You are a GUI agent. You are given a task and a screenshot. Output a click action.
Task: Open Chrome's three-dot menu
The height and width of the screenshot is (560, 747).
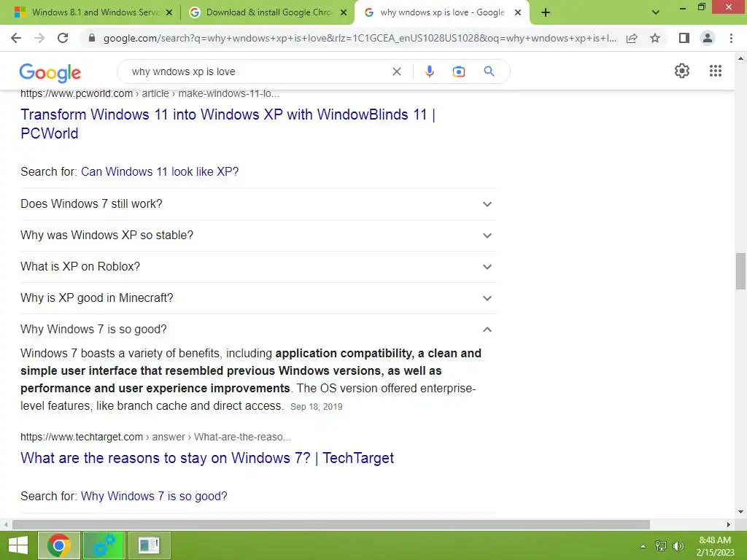[x=731, y=38]
